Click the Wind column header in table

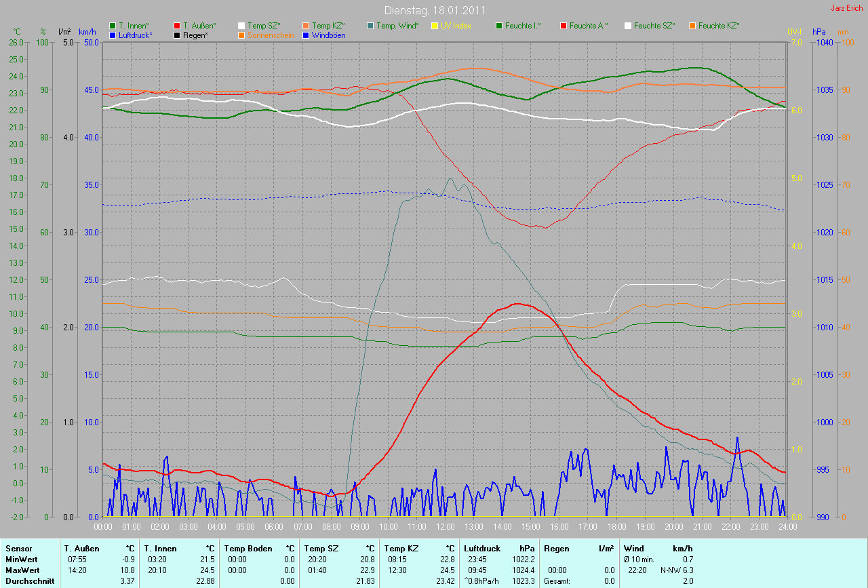(635, 549)
